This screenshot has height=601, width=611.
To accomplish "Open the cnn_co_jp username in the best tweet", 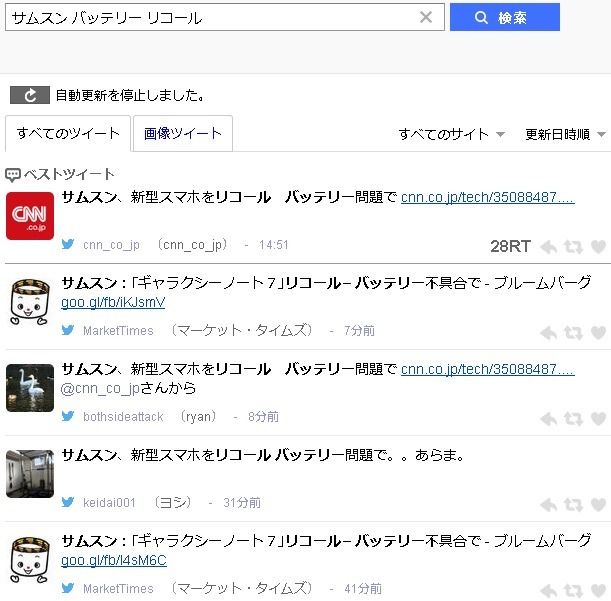I will click(111, 245).
